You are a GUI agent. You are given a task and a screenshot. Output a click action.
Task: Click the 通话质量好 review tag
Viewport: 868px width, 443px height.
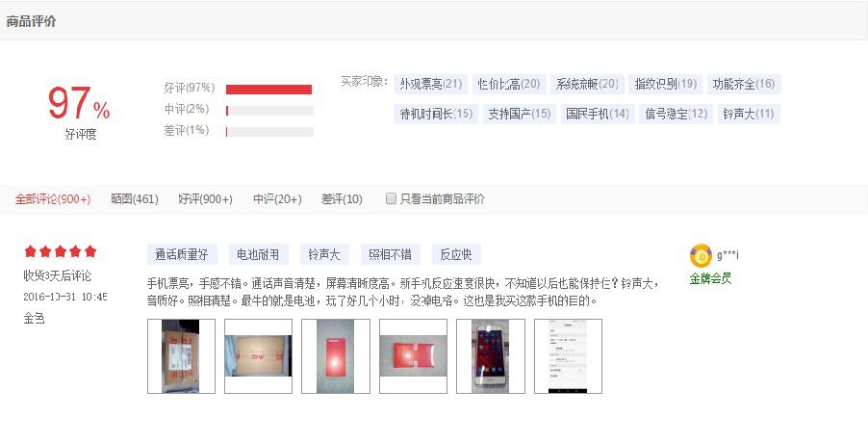(182, 254)
